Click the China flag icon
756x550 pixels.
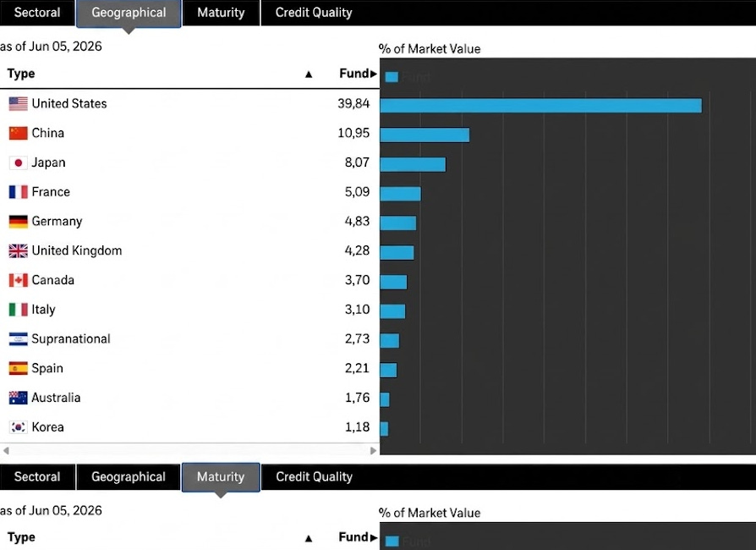[x=19, y=133]
